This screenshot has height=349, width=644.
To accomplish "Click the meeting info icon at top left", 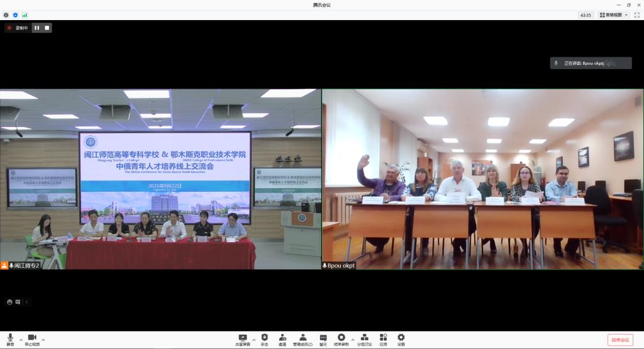I will (x=6, y=14).
